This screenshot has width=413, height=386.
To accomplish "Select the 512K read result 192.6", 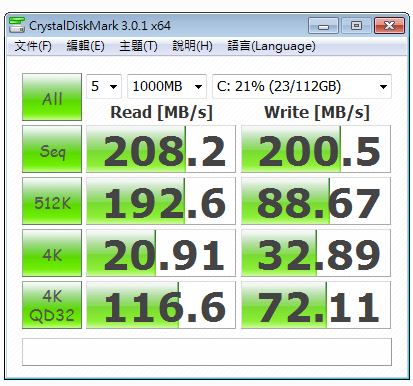I will pyautogui.click(x=161, y=201).
